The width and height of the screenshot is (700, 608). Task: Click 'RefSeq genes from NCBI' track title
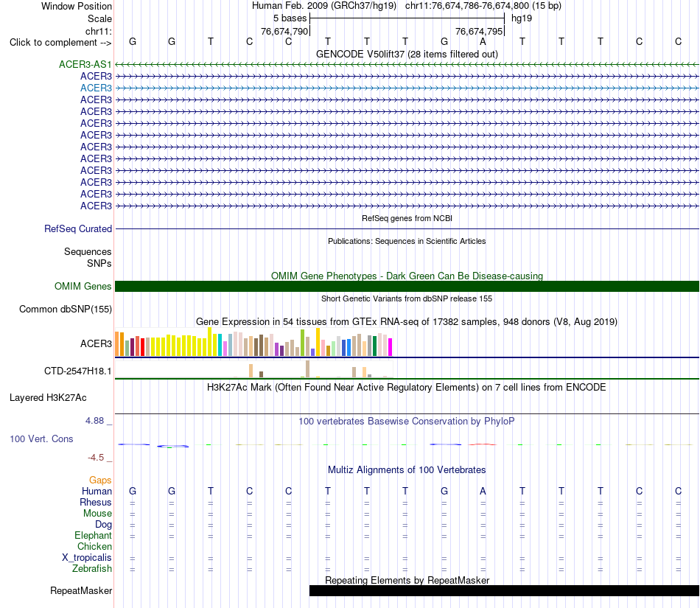pos(407,218)
